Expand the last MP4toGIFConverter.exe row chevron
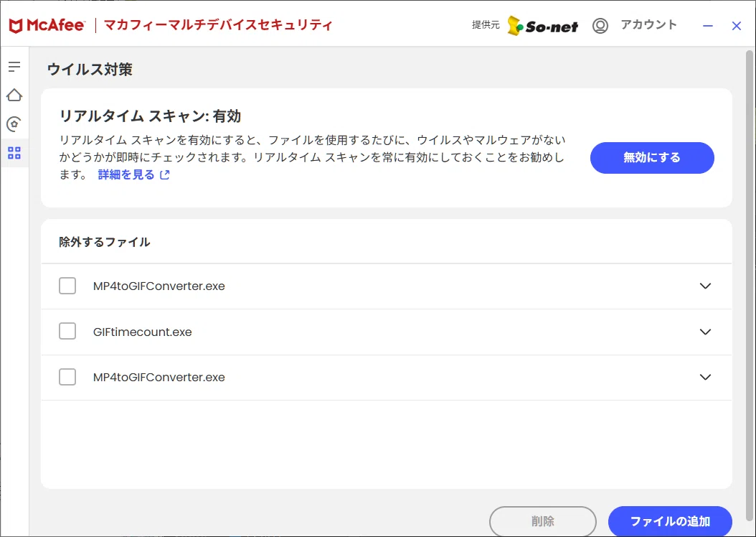The height and width of the screenshot is (537, 756). coord(705,378)
